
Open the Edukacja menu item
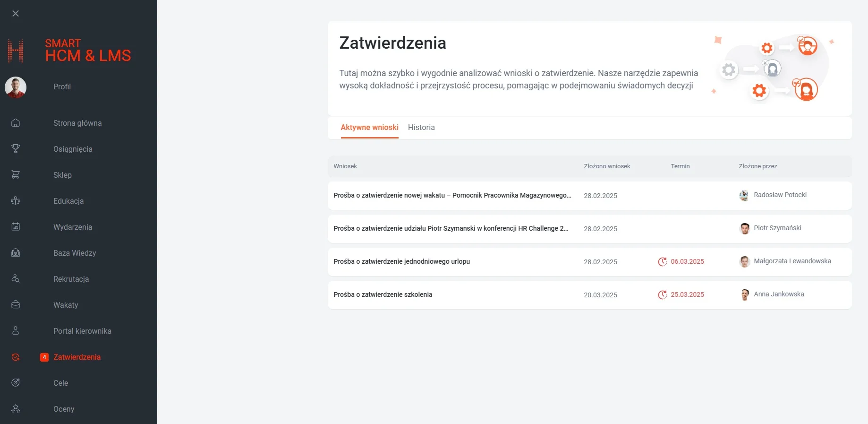68,201
